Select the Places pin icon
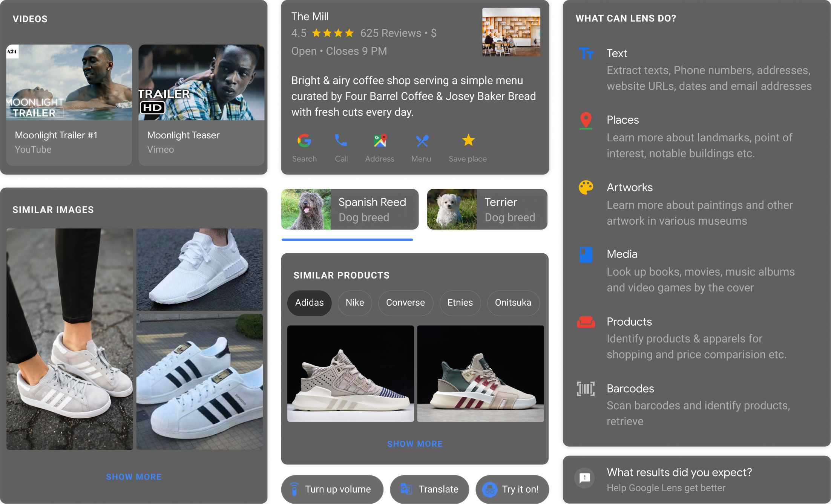Viewport: 831px width, 504px height. [586, 121]
